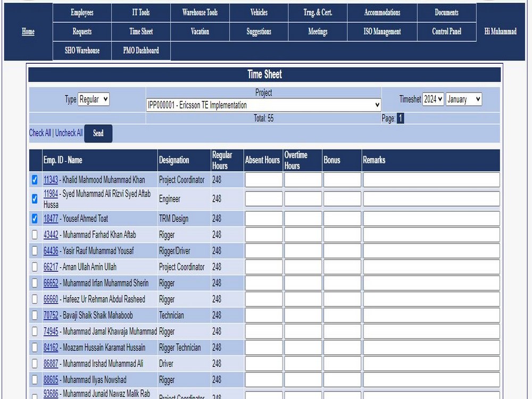Check Muhammad Irfan Muhammad Sherin row

tap(35, 283)
